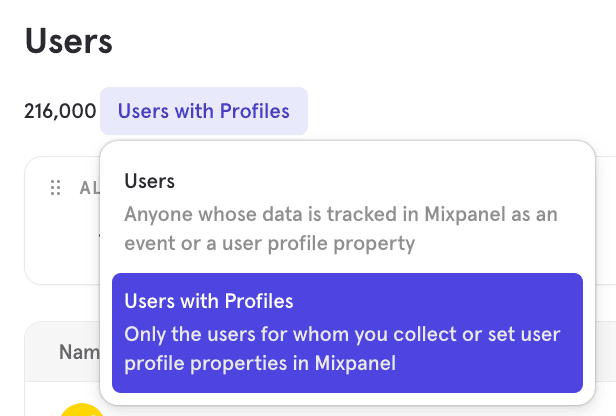The image size is (616, 416).
Task: Open the Users with Profiles dropdown button
Action: (x=203, y=111)
